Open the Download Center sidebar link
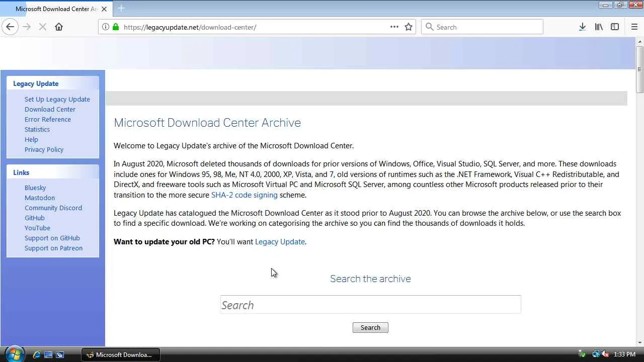Image resolution: width=644 pixels, height=362 pixels. pyautogui.click(x=50, y=109)
